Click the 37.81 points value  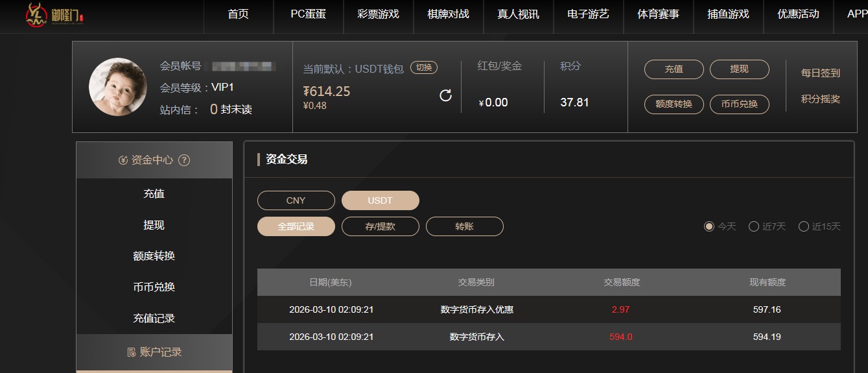coord(574,102)
